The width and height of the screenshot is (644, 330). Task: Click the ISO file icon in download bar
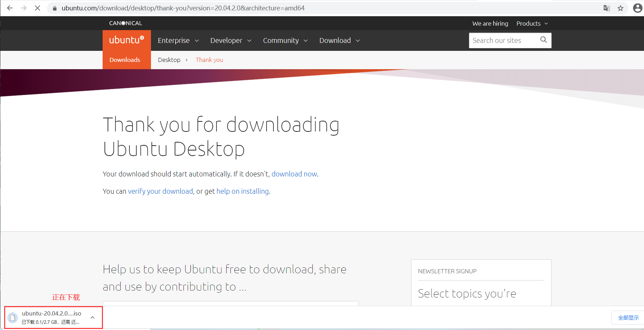(x=13, y=317)
